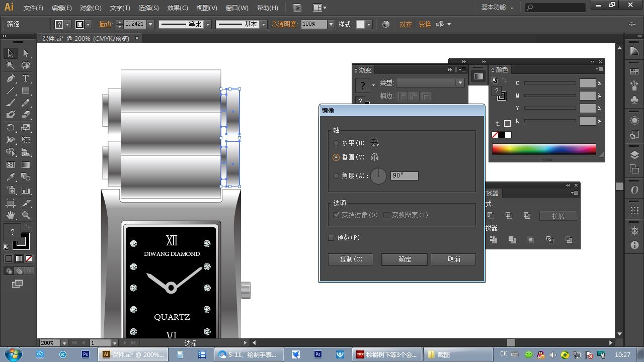Switch to the 课件.ai document tab
The width and height of the screenshot is (644, 362).
(86, 38)
